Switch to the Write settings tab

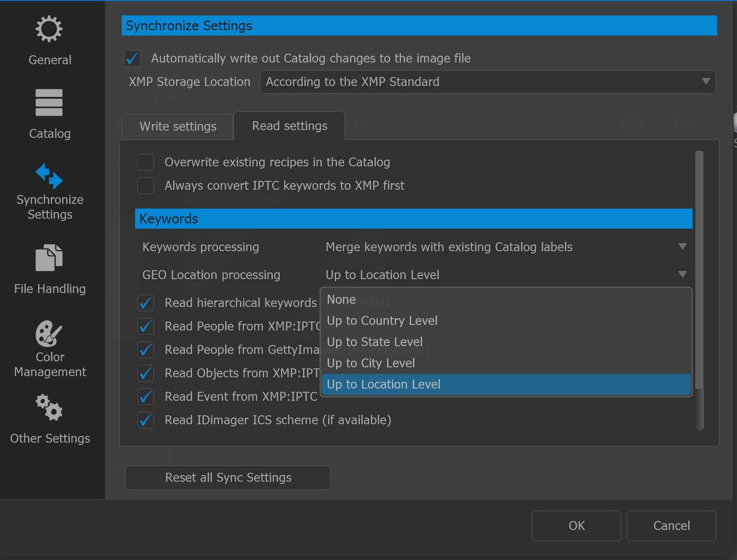177,126
